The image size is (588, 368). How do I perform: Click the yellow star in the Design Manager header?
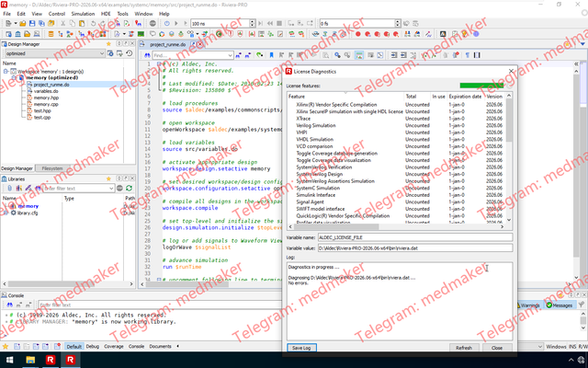coord(108,44)
